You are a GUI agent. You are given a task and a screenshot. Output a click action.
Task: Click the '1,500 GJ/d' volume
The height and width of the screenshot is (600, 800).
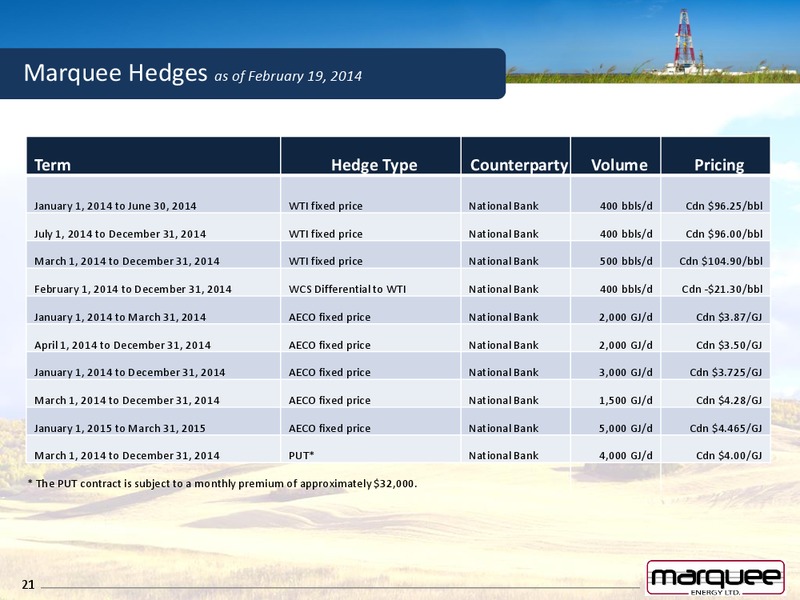tap(626, 401)
